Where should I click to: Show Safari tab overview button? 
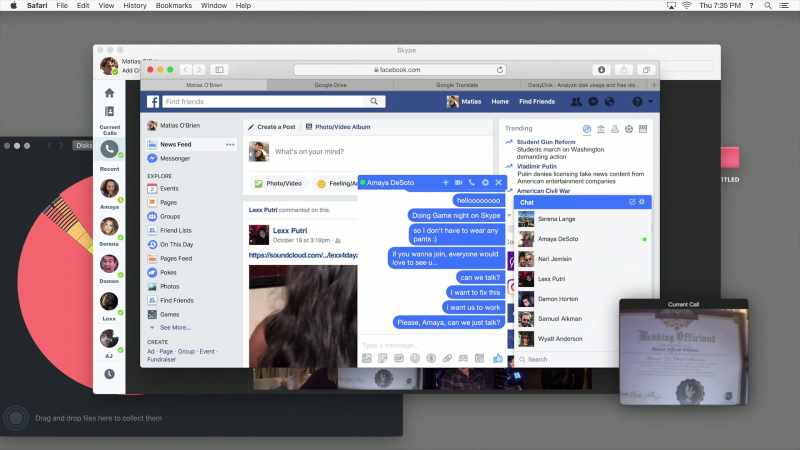pyautogui.click(x=646, y=69)
